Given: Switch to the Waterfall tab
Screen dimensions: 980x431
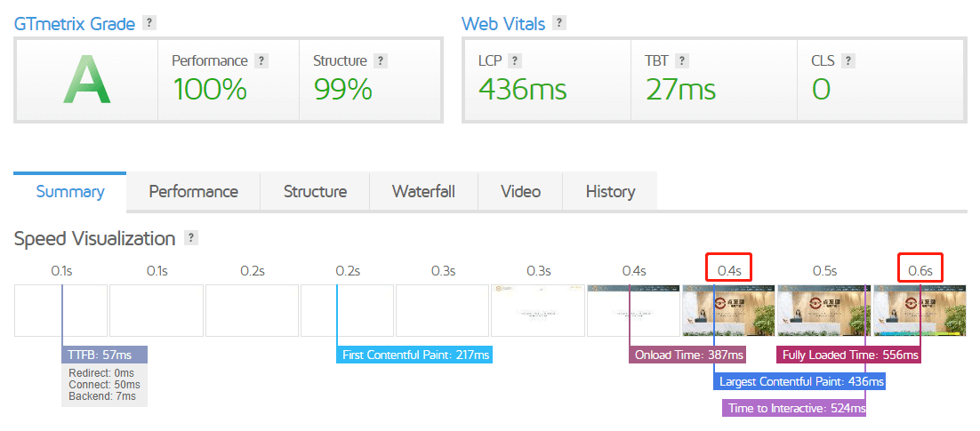Looking at the screenshot, I should pyautogui.click(x=423, y=191).
